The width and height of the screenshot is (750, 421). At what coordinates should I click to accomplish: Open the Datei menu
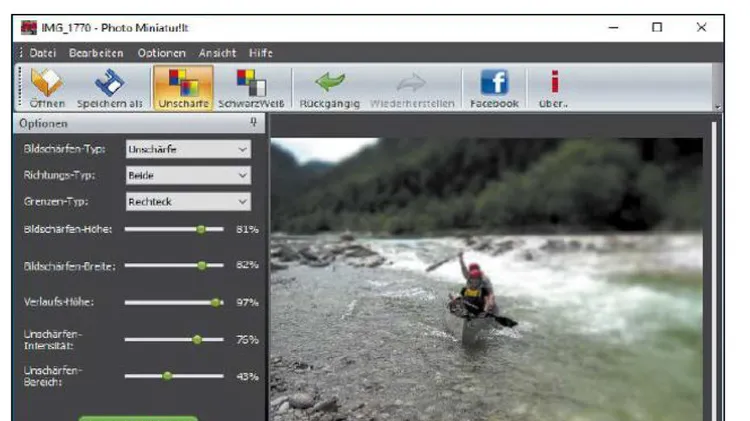point(43,53)
